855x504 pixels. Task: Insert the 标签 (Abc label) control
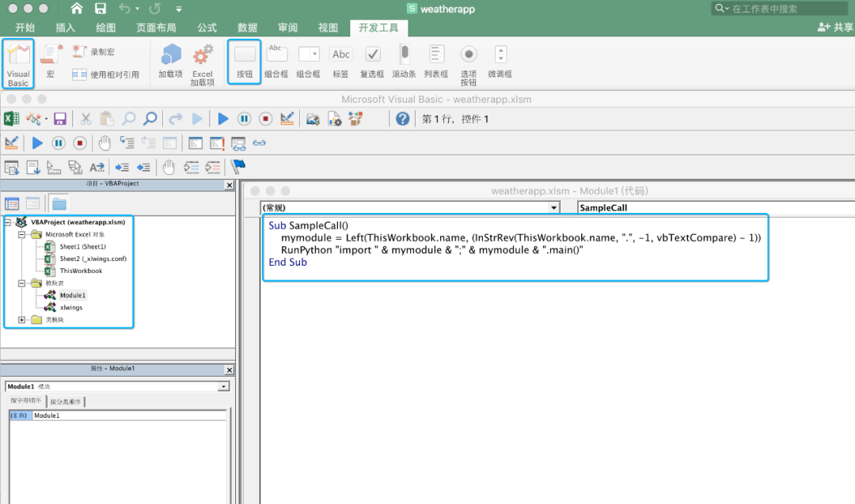pos(340,62)
